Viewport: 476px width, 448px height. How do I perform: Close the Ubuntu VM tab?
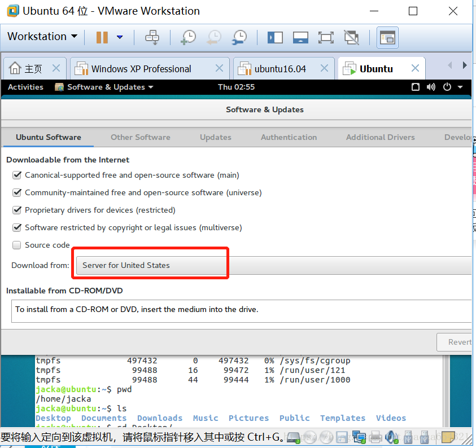coord(415,68)
